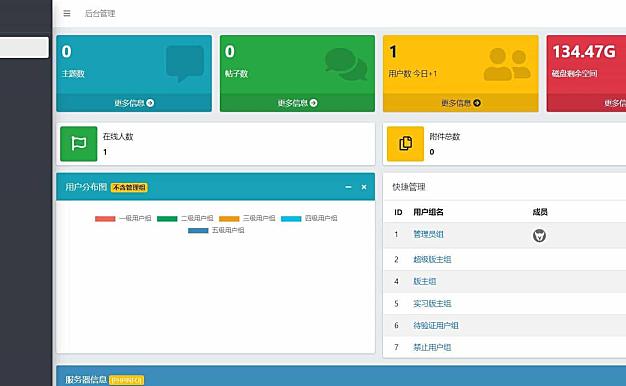Click the 用户组名 column header
Screen dimensions: 626x386
[428, 212]
